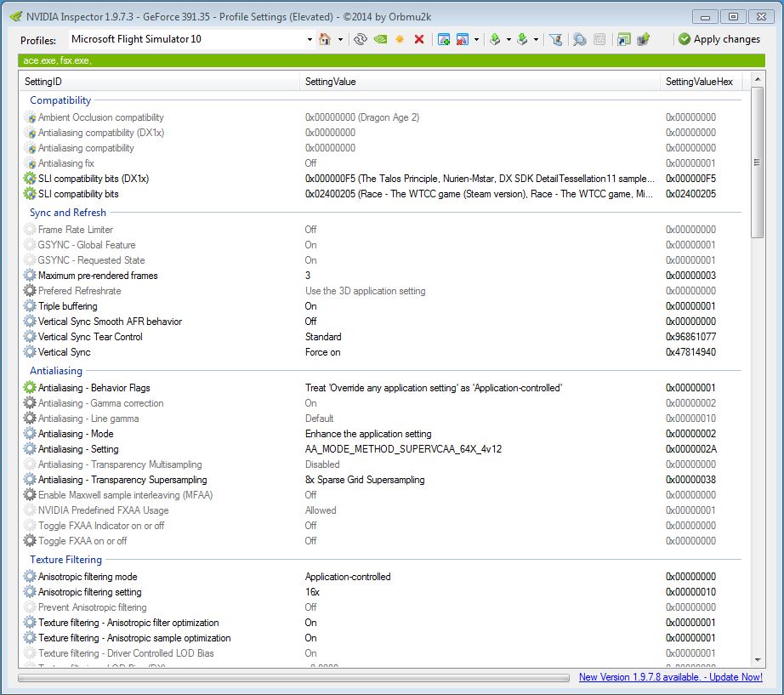Click gear icon of SLI compatibility bits (DX1x)
The width and height of the screenshot is (784, 695).
click(x=30, y=179)
